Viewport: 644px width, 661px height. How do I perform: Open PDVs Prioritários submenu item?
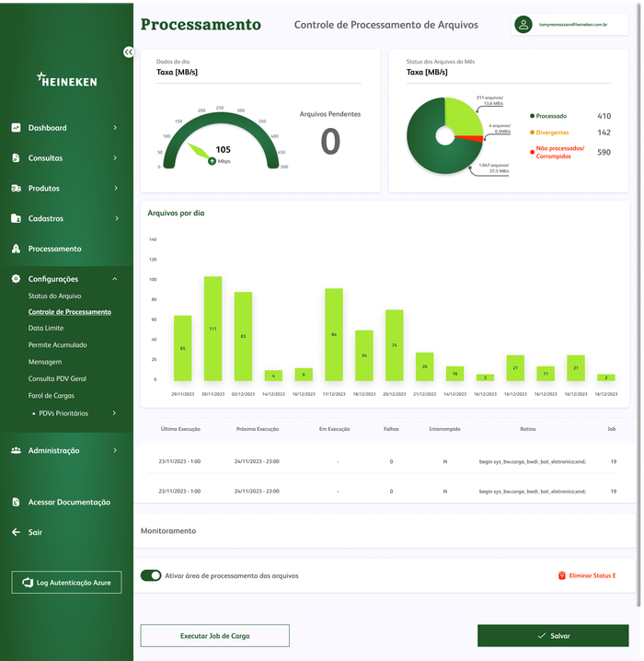pyautogui.click(x=63, y=413)
